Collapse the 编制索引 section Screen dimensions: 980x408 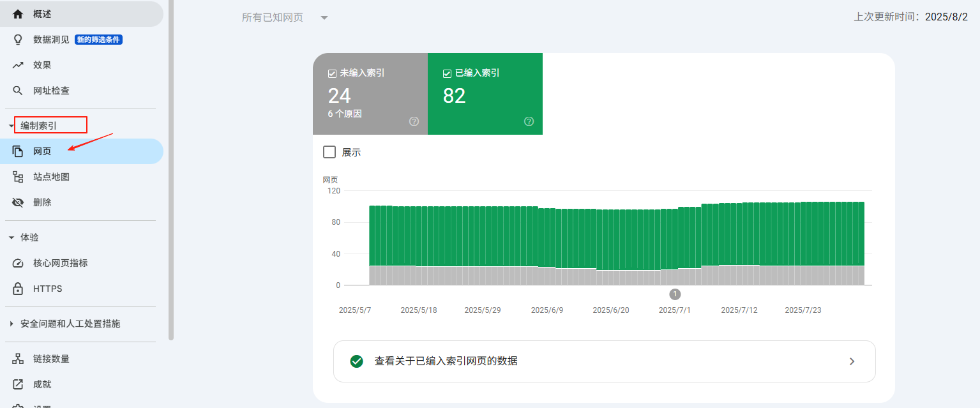tap(11, 126)
